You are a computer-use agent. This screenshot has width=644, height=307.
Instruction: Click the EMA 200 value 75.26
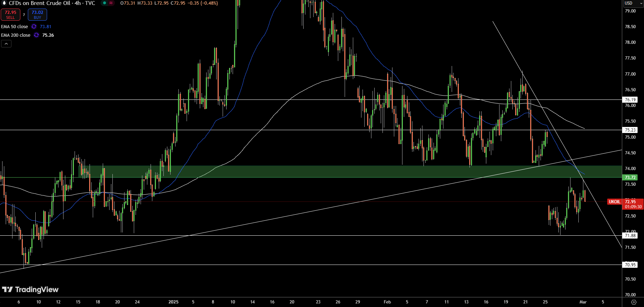[x=48, y=35]
